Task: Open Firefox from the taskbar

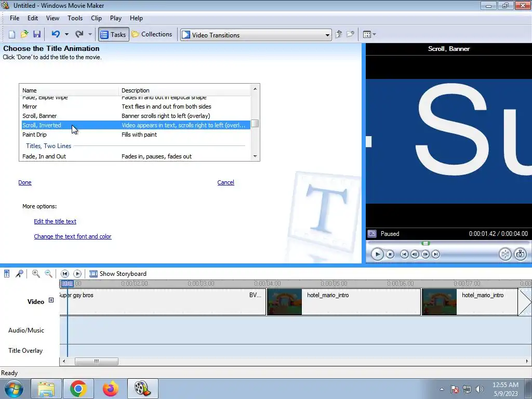Action: [110, 389]
